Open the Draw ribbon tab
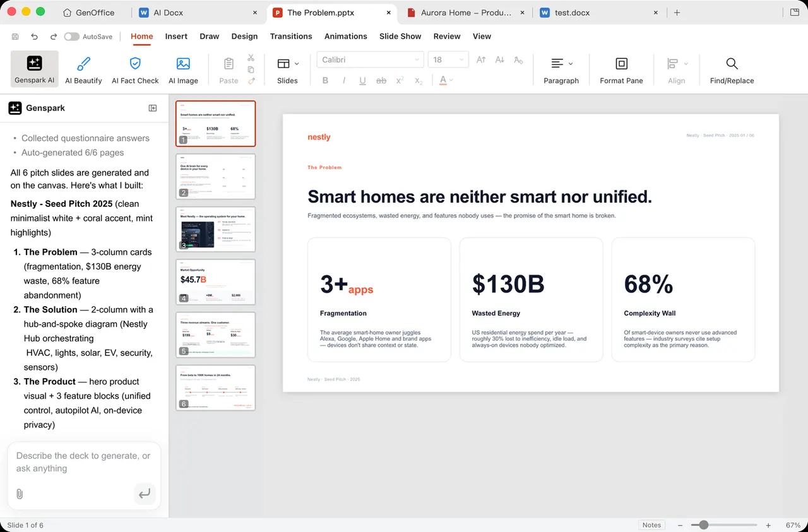This screenshot has width=808, height=532. click(210, 37)
